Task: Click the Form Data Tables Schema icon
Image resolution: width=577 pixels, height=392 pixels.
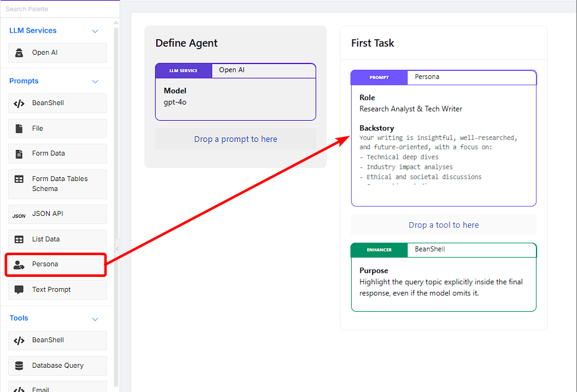Action: tap(19, 179)
